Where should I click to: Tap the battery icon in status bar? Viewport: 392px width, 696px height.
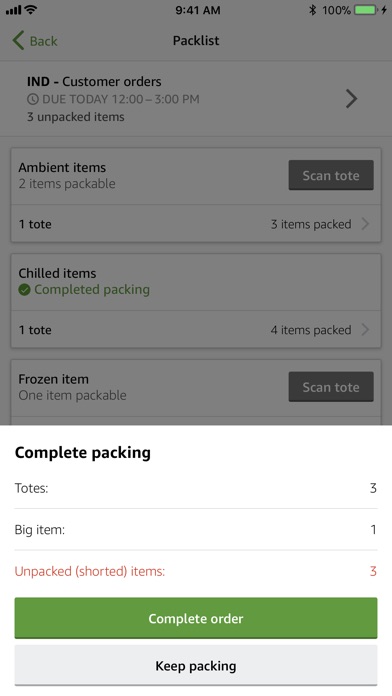click(366, 10)
